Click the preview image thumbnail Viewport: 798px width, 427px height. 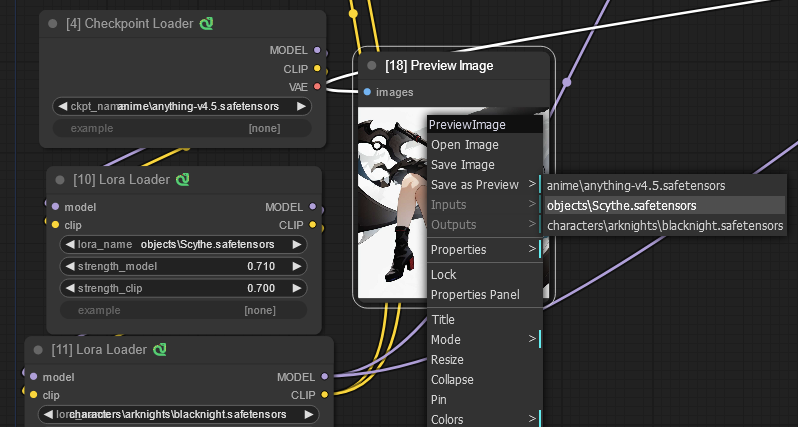(x=392, y=200)
